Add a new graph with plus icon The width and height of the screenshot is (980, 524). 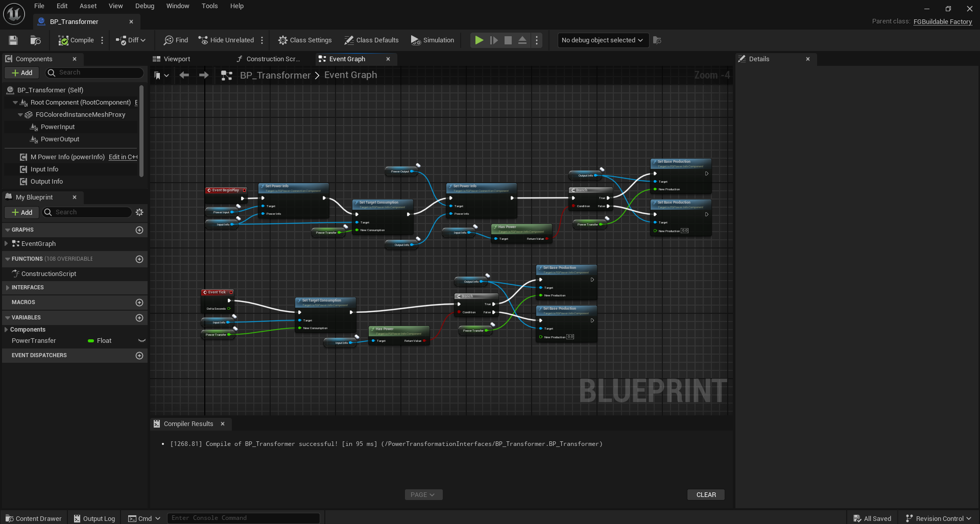coord(139,230)
